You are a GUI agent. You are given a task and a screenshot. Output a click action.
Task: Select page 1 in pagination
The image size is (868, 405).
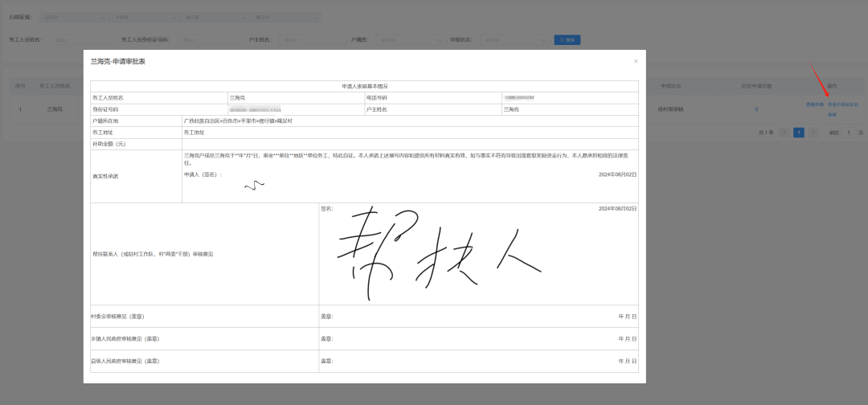point(799,133)
